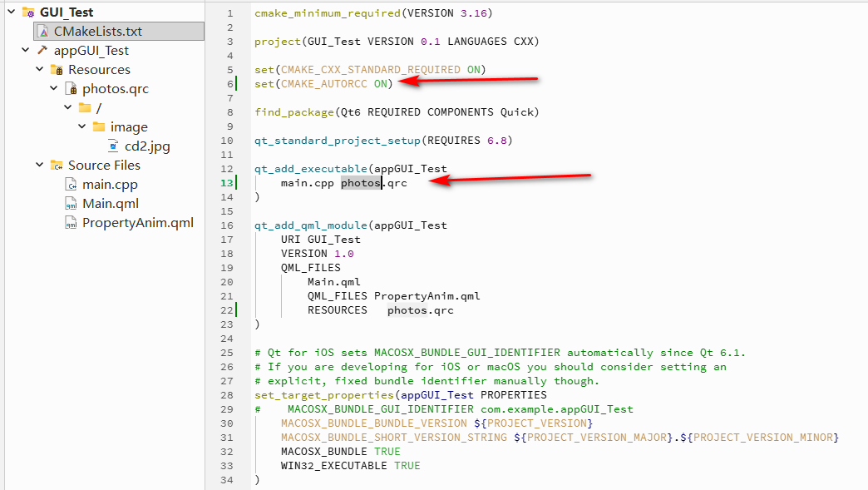868x490 pixels.
Task: Click the iOS comment on line 25
Action: click(x=501, y=354)
